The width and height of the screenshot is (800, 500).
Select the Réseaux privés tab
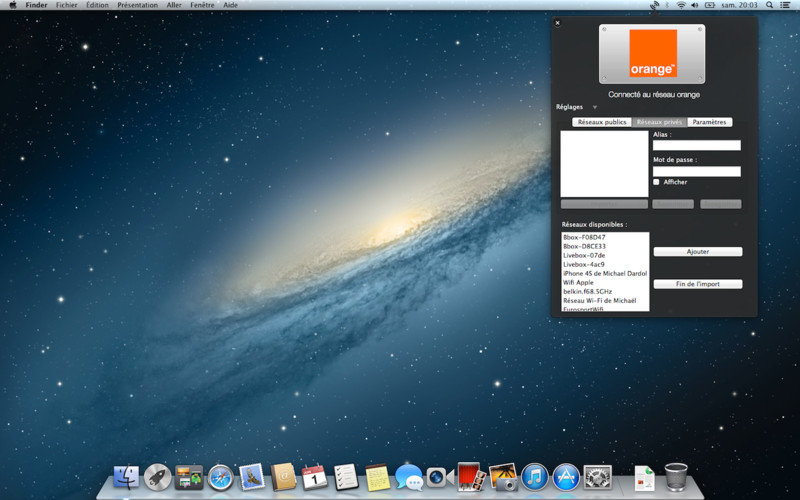[660, 122]
